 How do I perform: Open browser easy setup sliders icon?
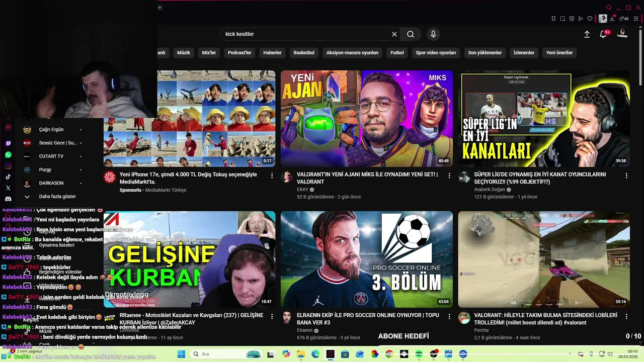(637, 19)
